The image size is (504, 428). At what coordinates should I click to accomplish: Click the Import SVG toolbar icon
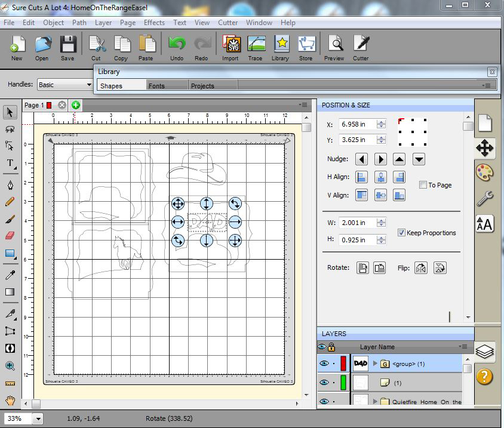tap(231, 44)
